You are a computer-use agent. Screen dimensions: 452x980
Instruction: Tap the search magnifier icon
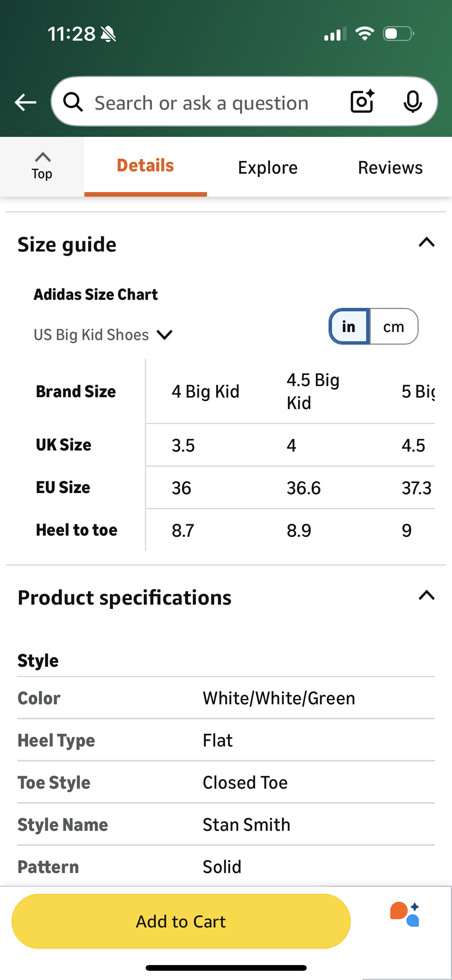click(x=74, y=102)
